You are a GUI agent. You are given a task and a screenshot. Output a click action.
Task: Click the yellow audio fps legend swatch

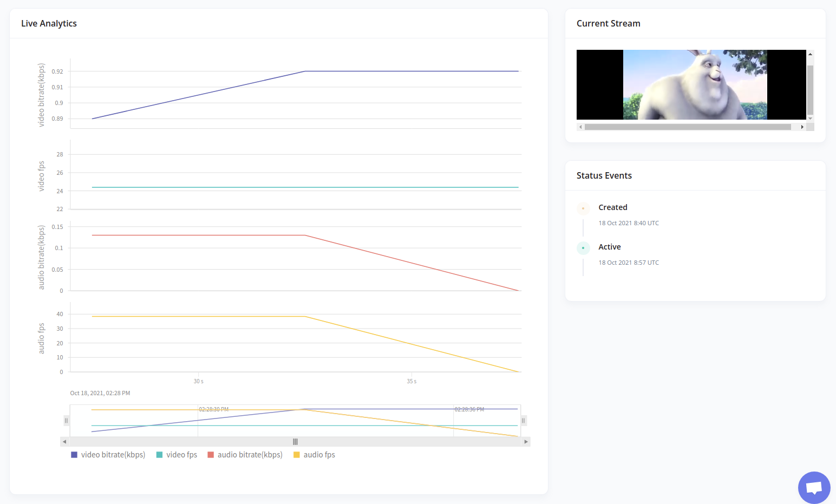296,455
